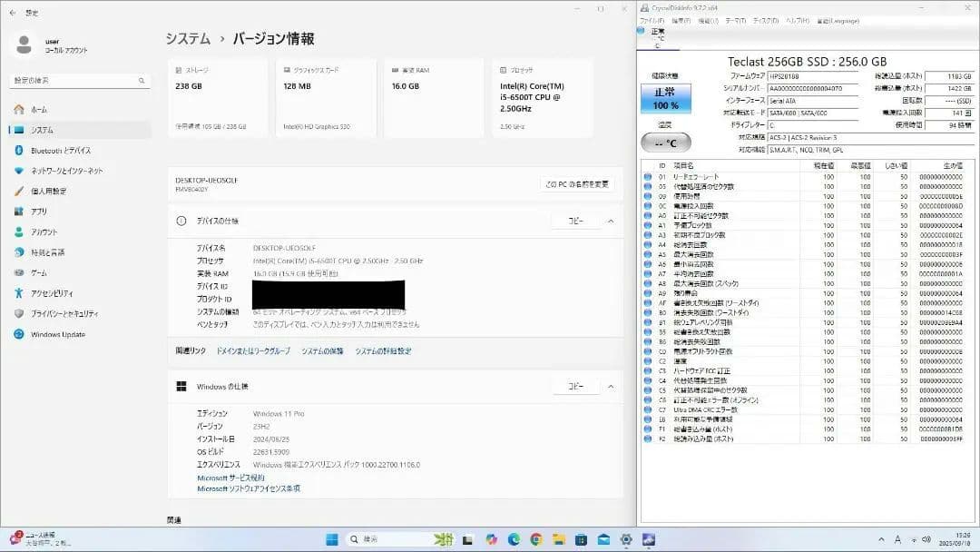Click the 設定の検索 search field
The height and width of the screenshot is (552, 980).
[80, 81]
